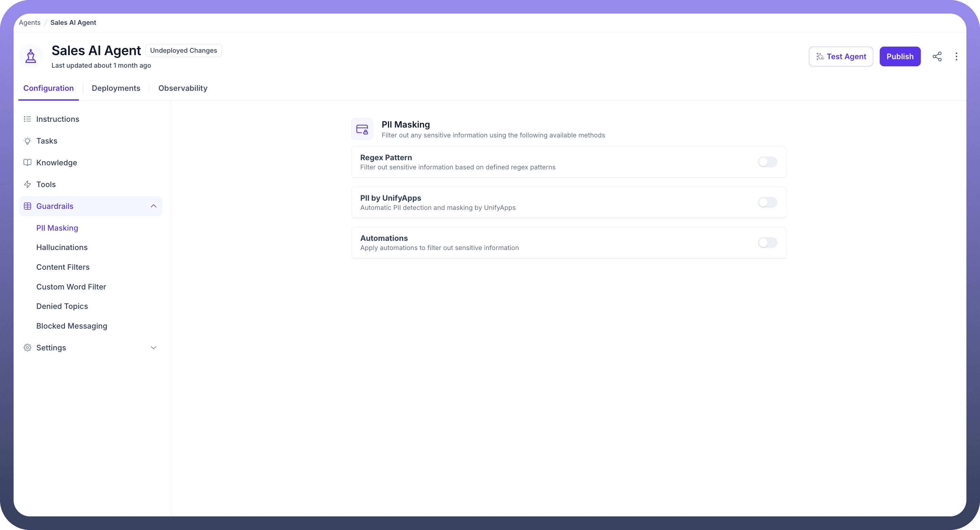Select Hallucinations in Guardrails submenu
The height and width of the screenshot is (530, 980).
click(x=62, y=248)
